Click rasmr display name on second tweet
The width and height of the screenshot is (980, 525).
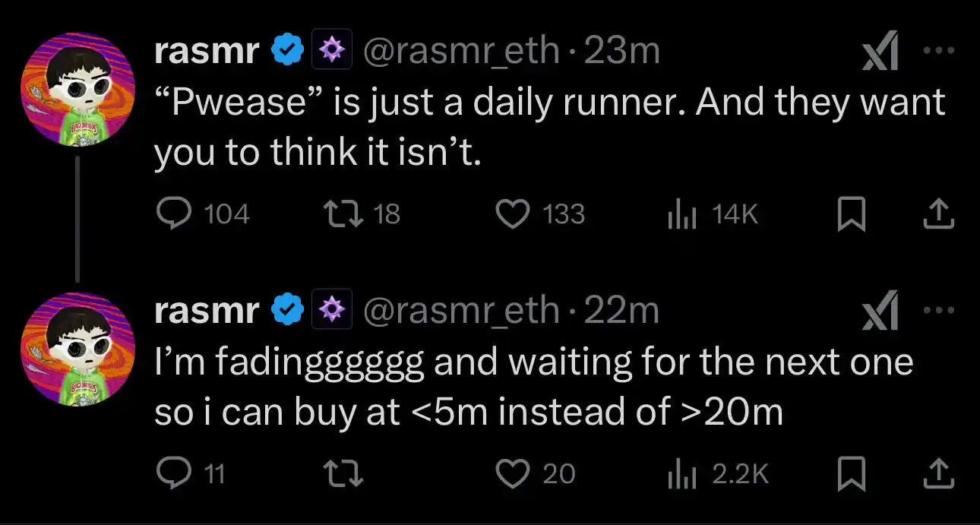point(207,311)
